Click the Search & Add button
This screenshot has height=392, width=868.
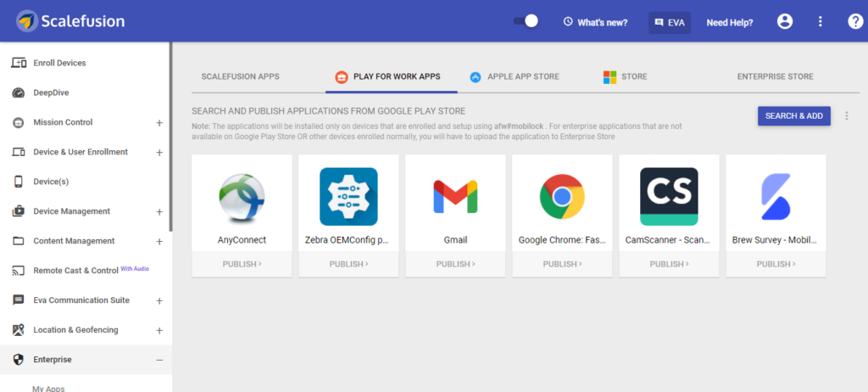coord(793,116)
